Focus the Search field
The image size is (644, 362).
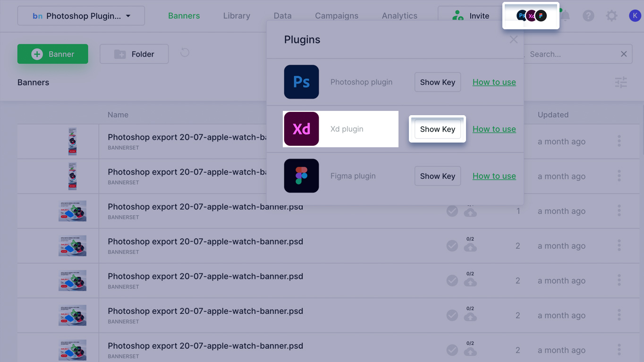(571, 54)
